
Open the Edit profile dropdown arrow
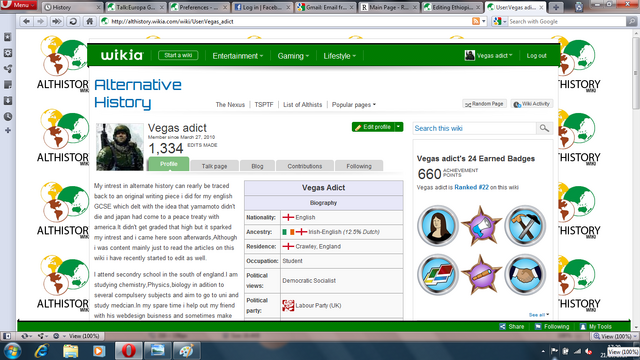399,127
